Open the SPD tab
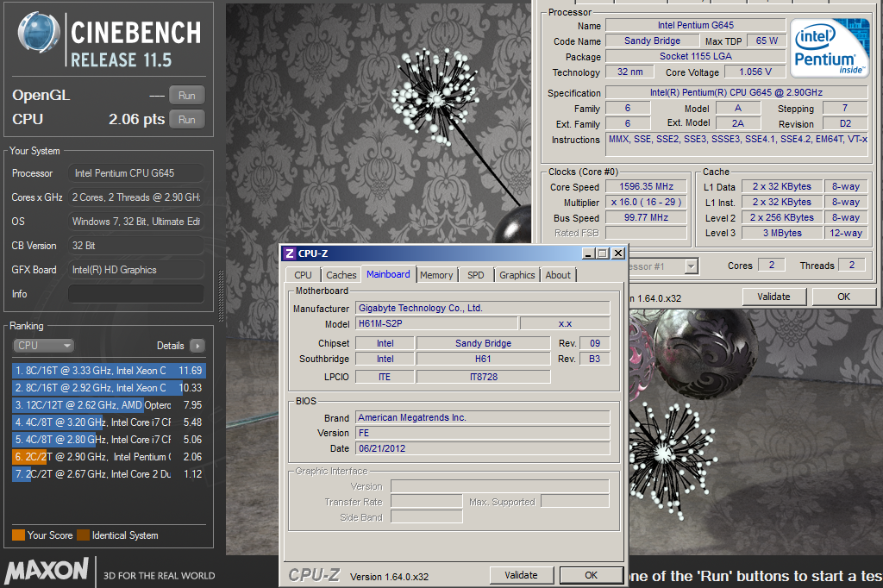The width and height of the screenshot is (883, 588). 476,275
